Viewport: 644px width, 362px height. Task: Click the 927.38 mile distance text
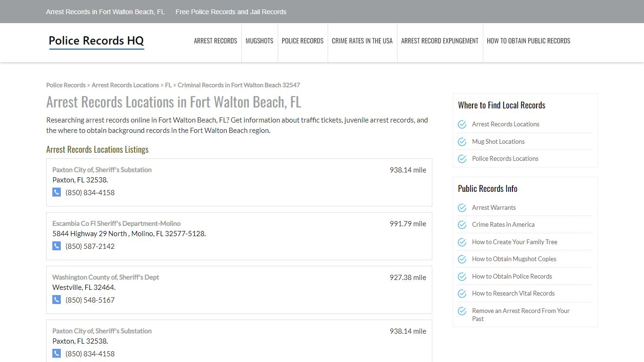coord(408,278)
